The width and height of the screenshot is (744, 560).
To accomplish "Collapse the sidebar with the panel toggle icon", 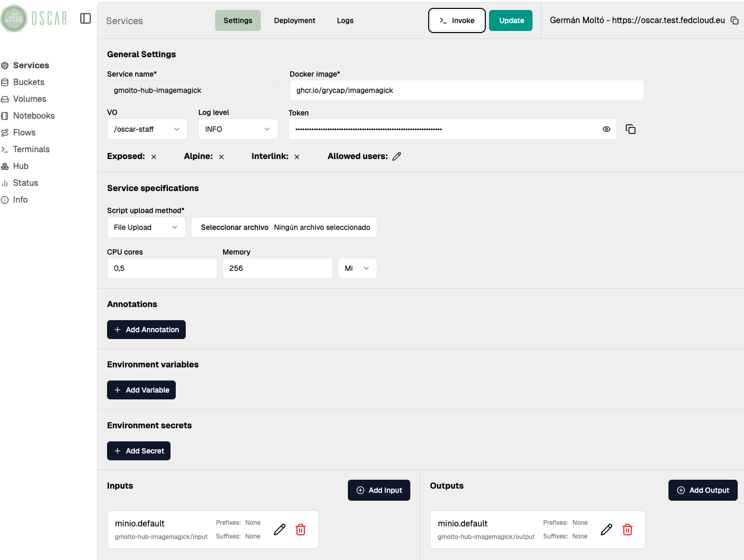I will [86, 18].
